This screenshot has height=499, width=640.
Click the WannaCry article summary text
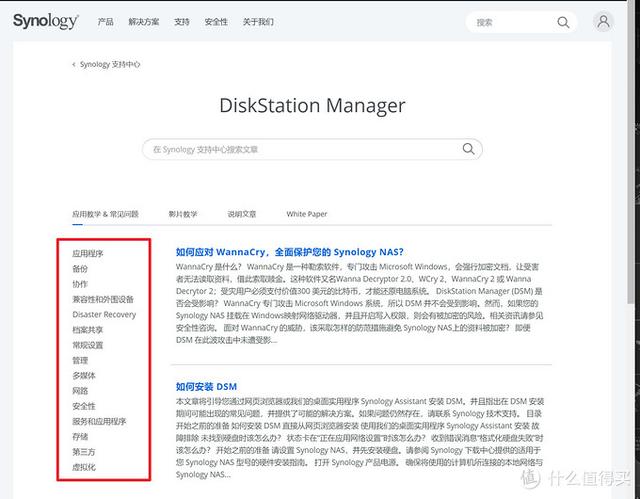[x=359, y=303]
